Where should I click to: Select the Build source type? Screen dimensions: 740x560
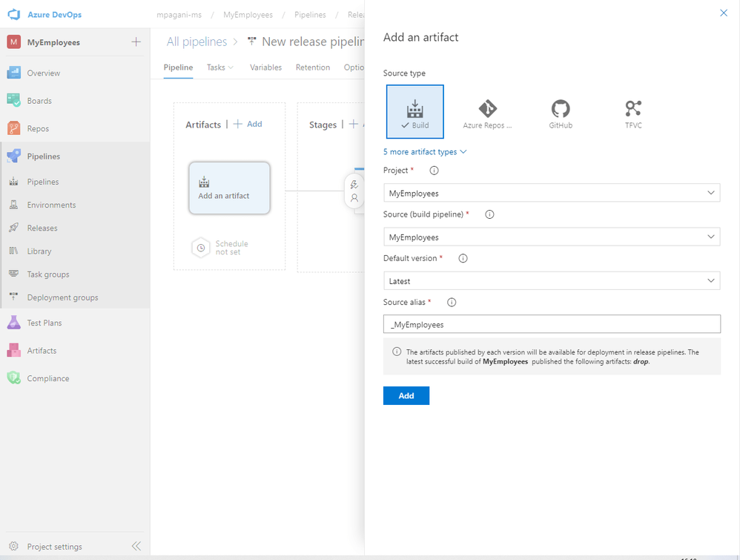tap(414, 111)
